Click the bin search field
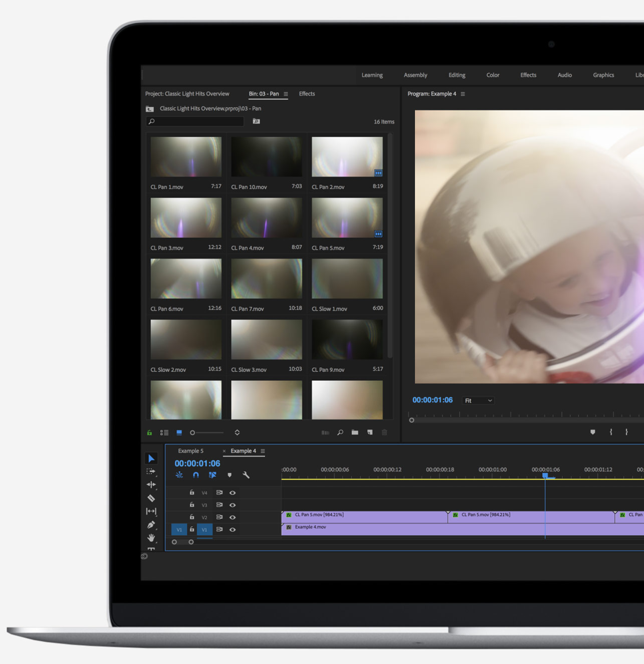 tap(195, 121)
